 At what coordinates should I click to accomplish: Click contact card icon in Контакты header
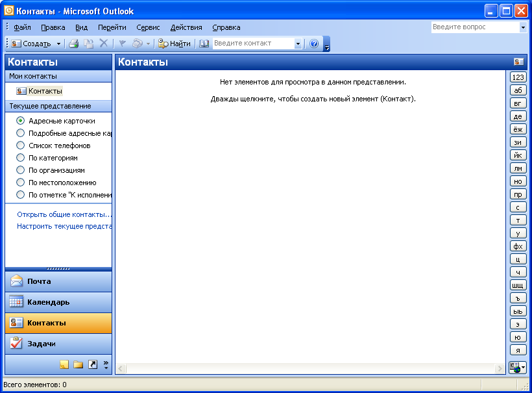click(x=519, y=62)
